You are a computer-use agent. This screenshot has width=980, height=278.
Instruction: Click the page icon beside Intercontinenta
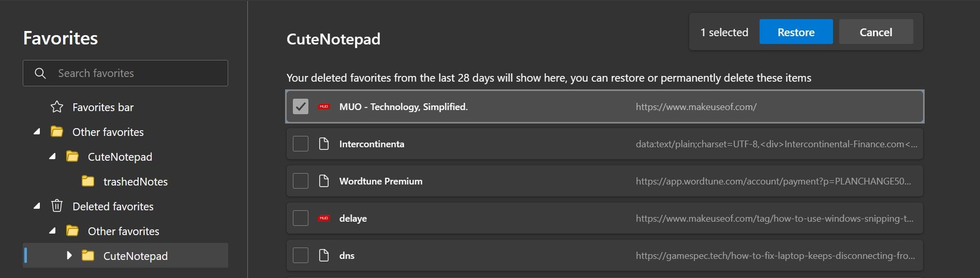324,144
